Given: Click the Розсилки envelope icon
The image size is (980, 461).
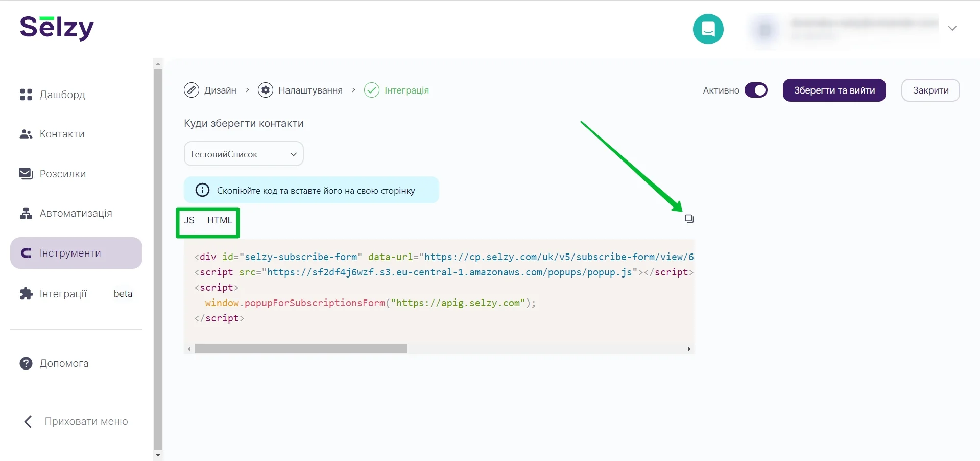Looking at the screenshot, I should coord(26,174).
